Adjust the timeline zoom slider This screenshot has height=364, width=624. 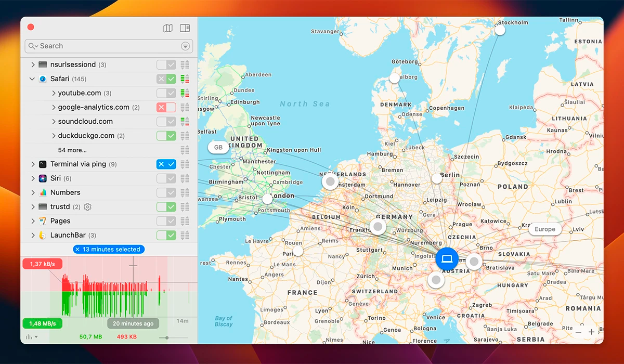pyautogui.click(x=166, y=337)
